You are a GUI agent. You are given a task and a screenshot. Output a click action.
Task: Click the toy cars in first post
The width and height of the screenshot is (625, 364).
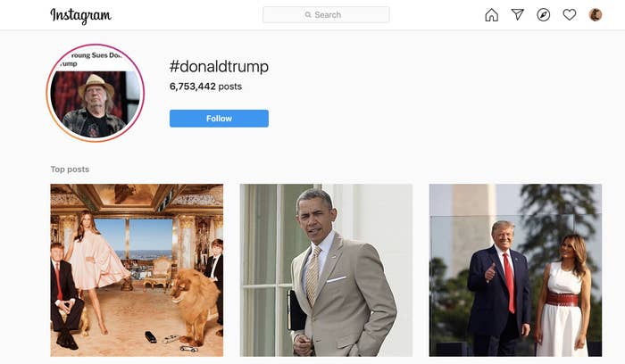click(x=171, y=341)
